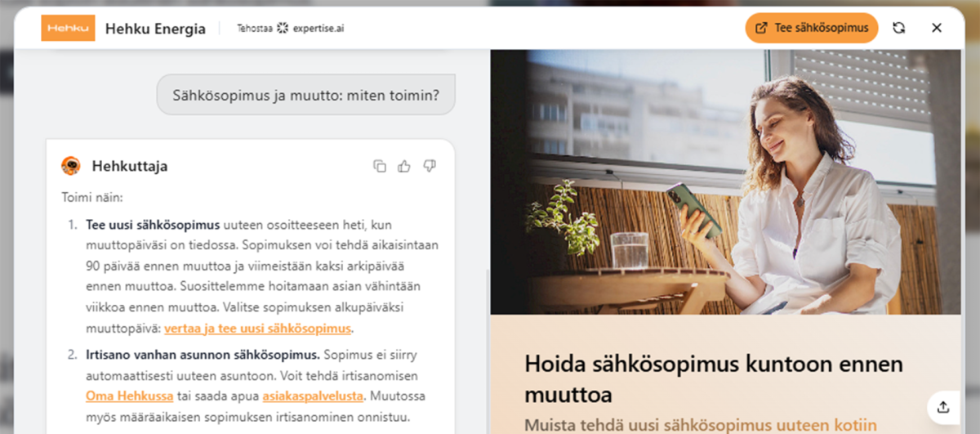Click the Tee sähkösopimus button
This screenshot has width=980, height=434.
point(812,28)
